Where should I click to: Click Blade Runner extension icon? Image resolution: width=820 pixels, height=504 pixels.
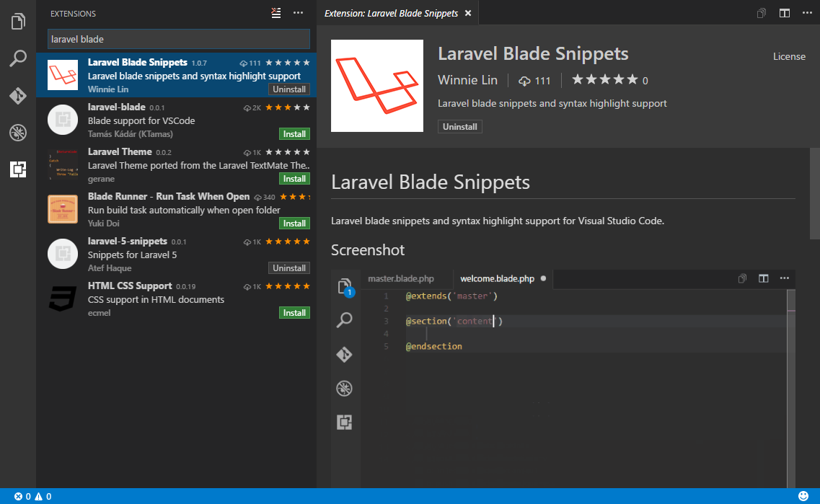63,209
